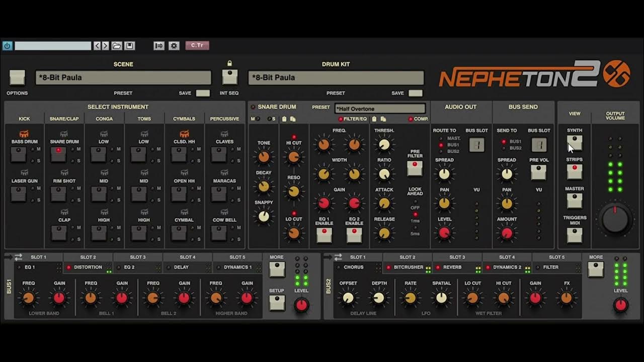Click the Conga Low drum icon
Screen dimensions: 644x362
(x=104, y=134)
